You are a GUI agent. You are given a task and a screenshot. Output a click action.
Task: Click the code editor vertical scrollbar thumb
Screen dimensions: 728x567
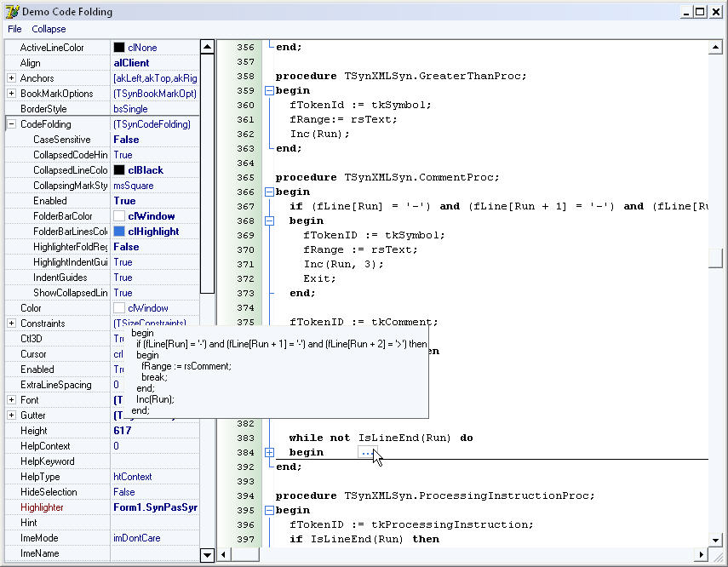715,258
